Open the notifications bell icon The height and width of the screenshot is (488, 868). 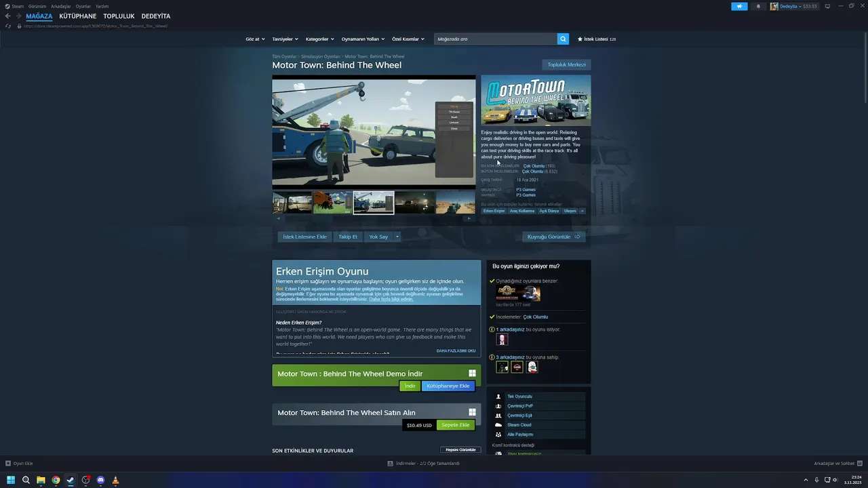758,6
